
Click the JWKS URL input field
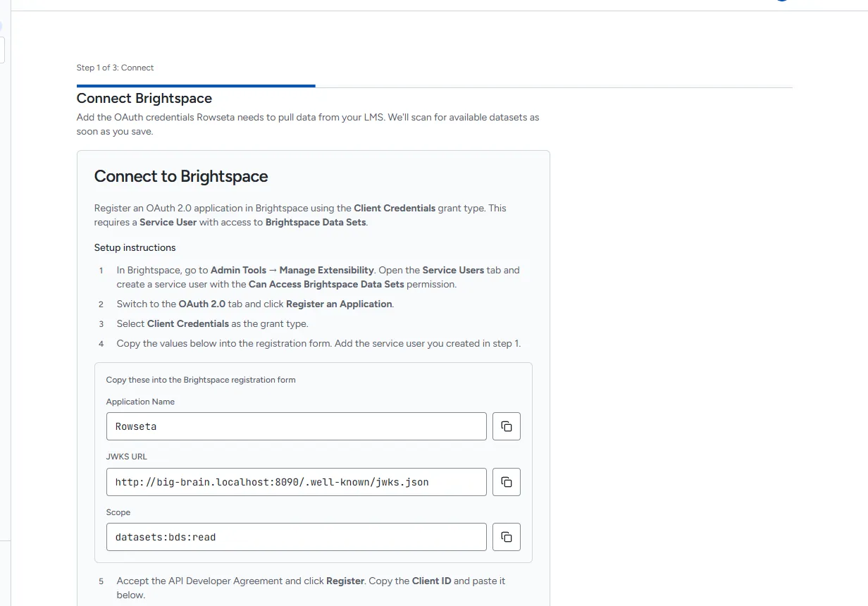point(297,482)
